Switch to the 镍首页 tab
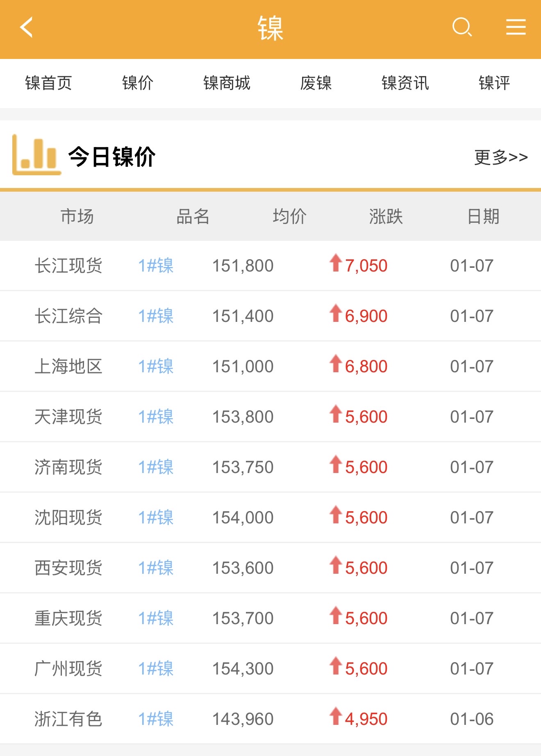Image resolution: width=541 pixels, height=756 pixels. point(48,83)
